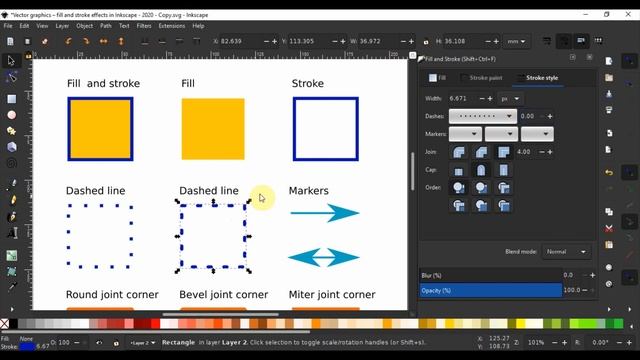Increase zoom 101% with plus button
Screen dimensions: 640x360
click(x=564, y=343)
